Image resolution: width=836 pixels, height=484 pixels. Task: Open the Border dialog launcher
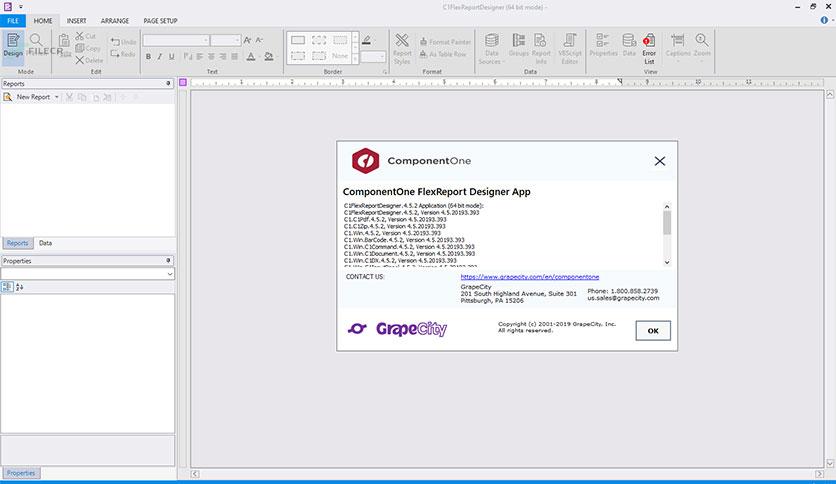pyautogui.click(x=384, y=71)
